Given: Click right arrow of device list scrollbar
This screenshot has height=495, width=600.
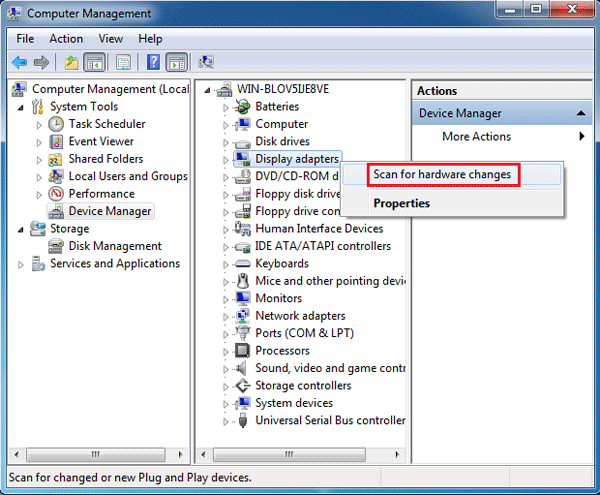Looking at the screenshot, I should pyautogui.click(x=397, y=454).
